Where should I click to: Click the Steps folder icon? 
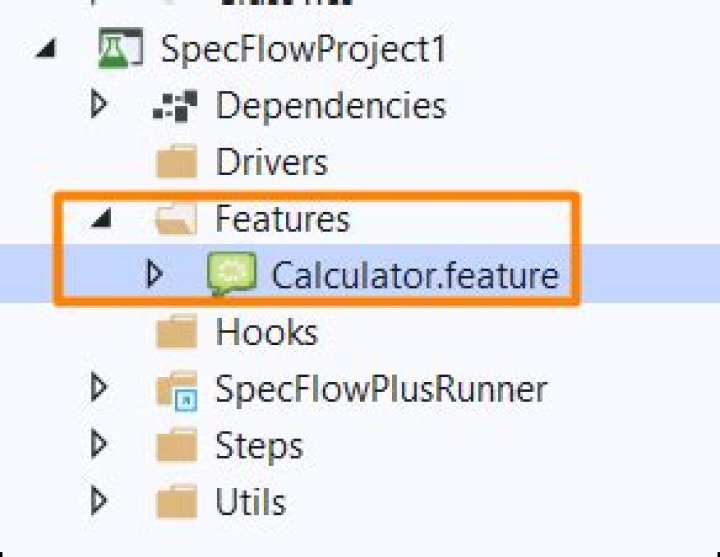[x=176, y=445]
